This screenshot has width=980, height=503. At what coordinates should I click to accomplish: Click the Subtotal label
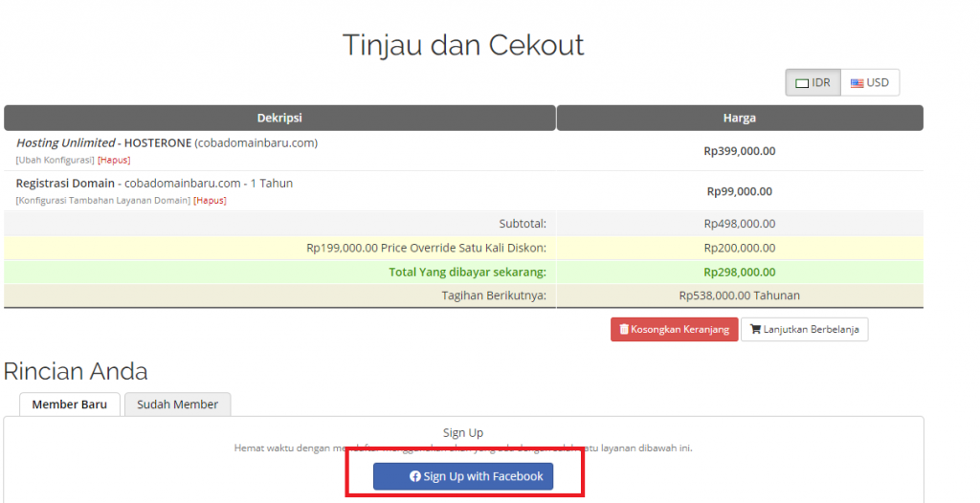click(x=523, y=224)
